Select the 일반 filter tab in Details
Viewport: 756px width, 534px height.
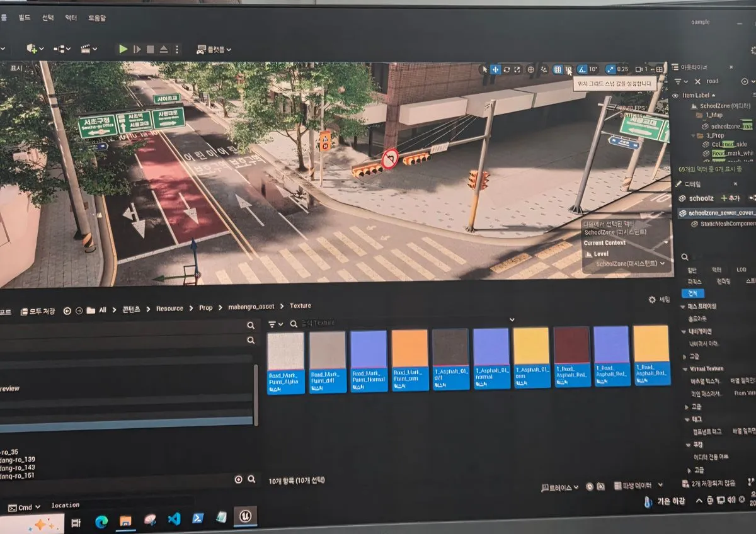(x=692, y=270)
